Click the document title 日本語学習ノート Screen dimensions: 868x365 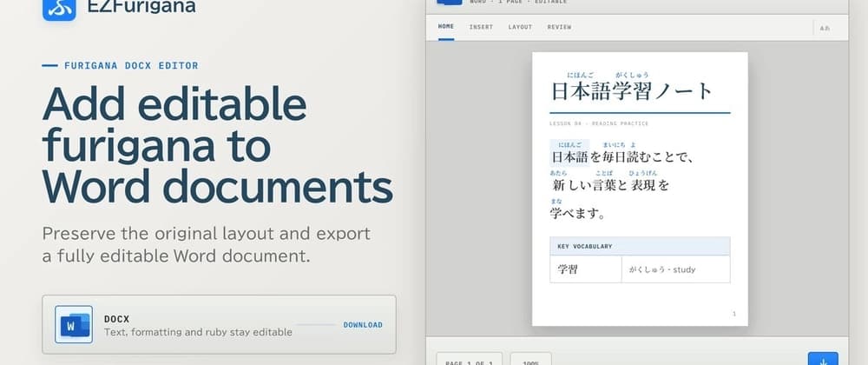pos(632,91)
